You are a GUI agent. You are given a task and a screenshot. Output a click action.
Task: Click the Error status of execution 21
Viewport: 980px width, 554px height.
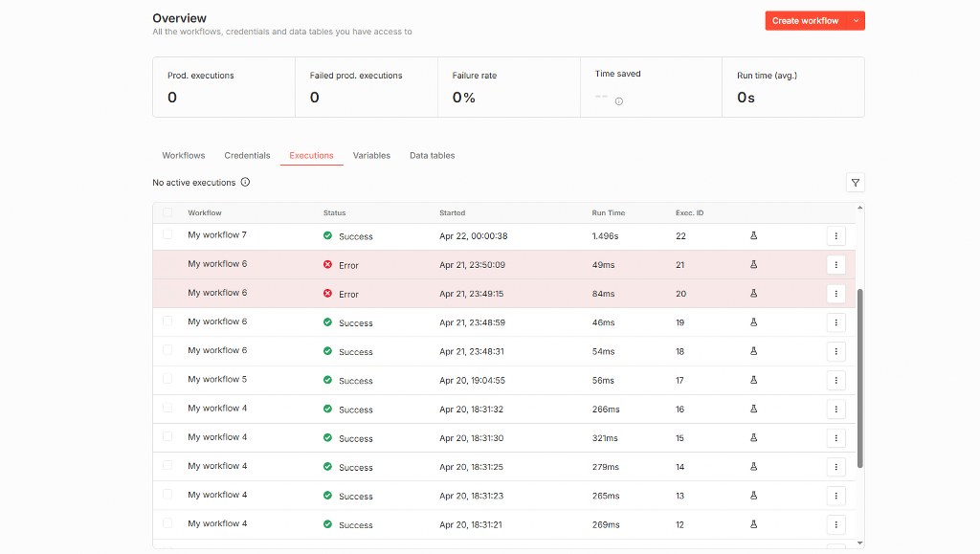[x=348, y=265]
